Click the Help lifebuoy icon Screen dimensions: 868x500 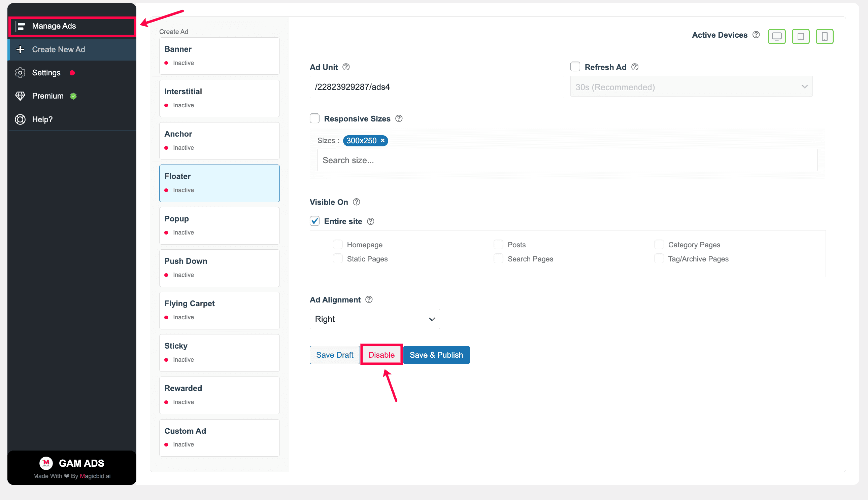click(x=20, y=119)
